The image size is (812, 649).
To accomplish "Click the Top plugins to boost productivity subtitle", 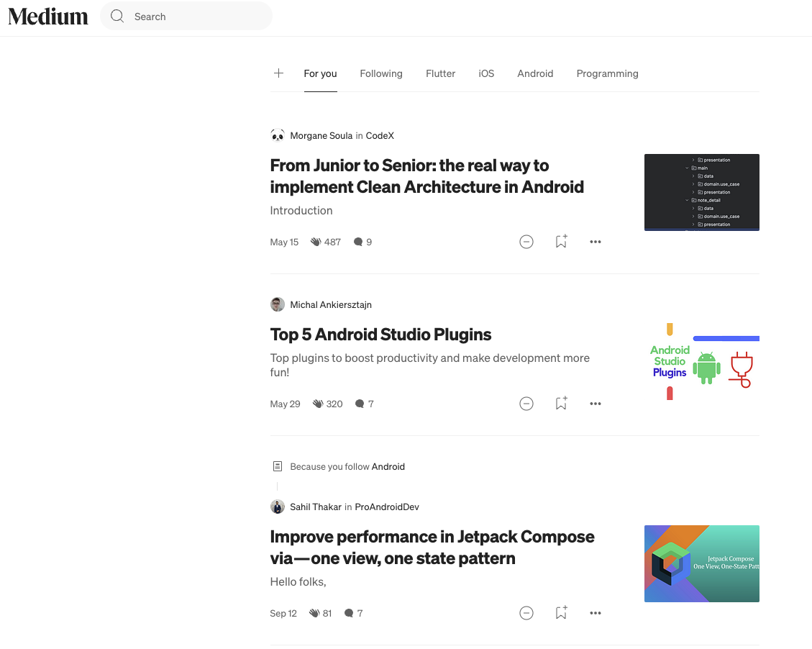I will point(430,366).
